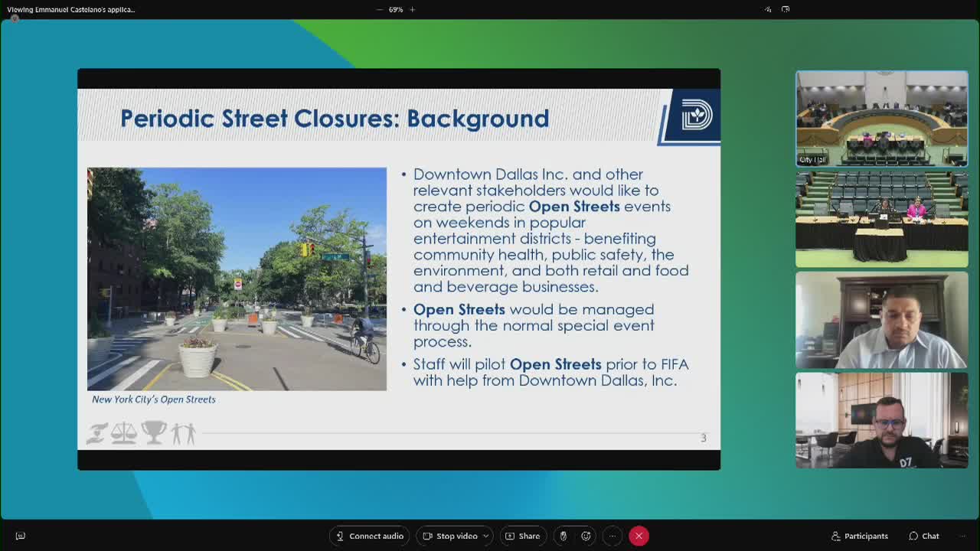Open the more options ellipsis

point(612,536)
